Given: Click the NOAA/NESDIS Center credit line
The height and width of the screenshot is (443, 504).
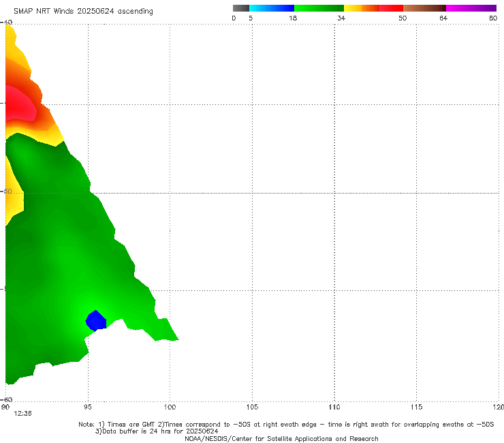Looking at the screenshot, I should point(281,439).
